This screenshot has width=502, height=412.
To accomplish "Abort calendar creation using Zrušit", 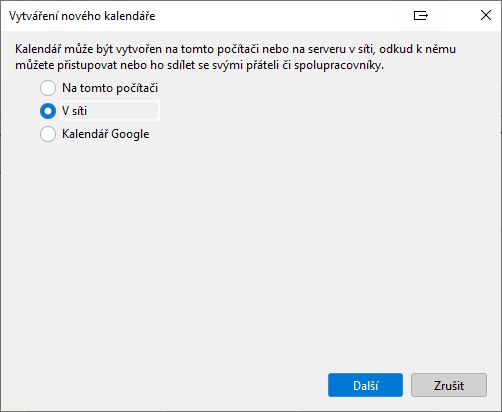I will coord(449,385).
